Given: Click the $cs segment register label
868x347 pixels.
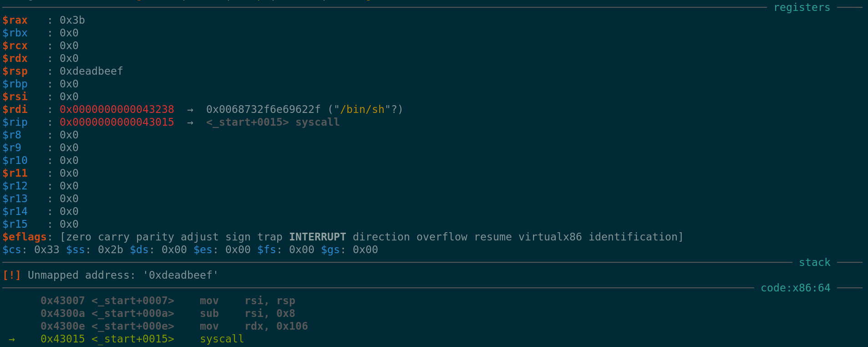Looking at the screenshot, I should pyautogui.click(x=12, y=250).
